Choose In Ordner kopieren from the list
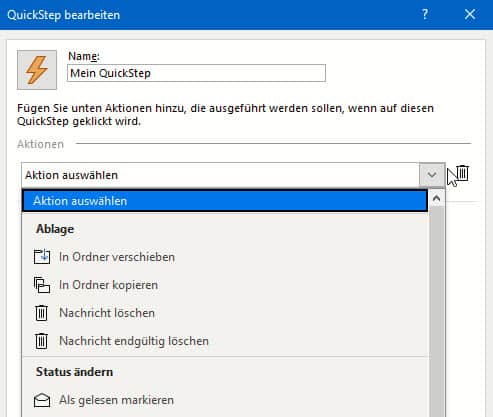Screen dimensions: 493x417 tap(225, 285)
